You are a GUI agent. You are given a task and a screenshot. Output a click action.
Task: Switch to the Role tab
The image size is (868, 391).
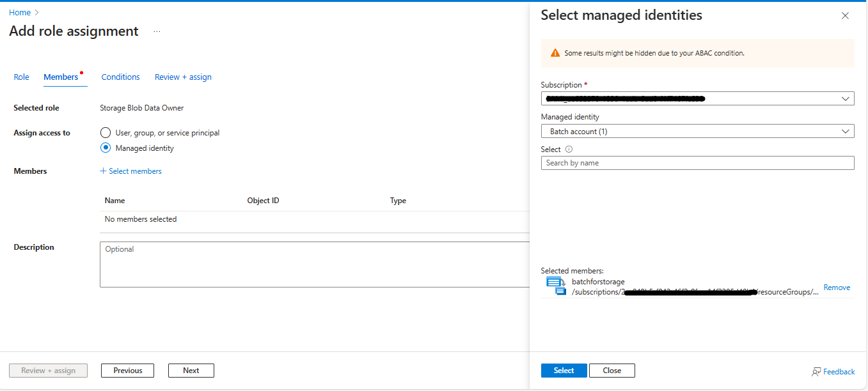click(21, 77)
